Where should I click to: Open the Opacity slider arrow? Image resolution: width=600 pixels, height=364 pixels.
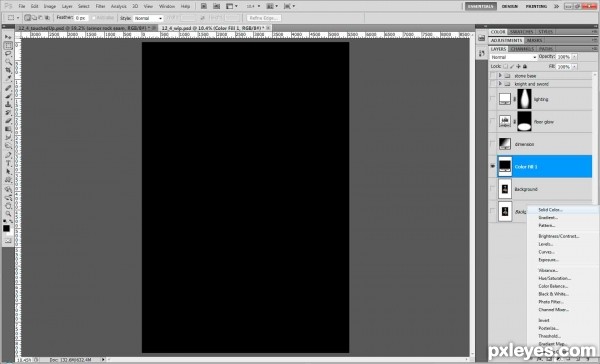[574, 57]
